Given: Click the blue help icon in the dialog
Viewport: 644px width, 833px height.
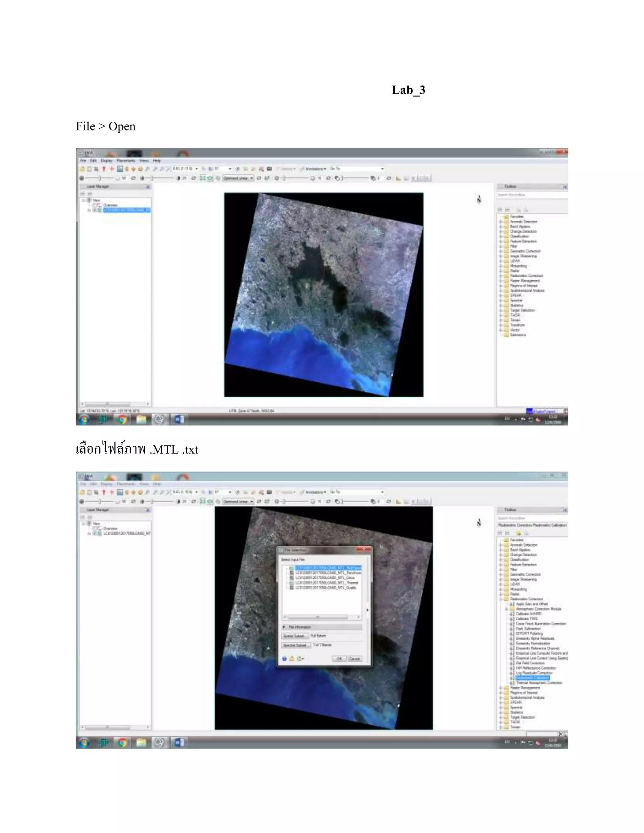Looking at the screenshot, I should (284, 659).
